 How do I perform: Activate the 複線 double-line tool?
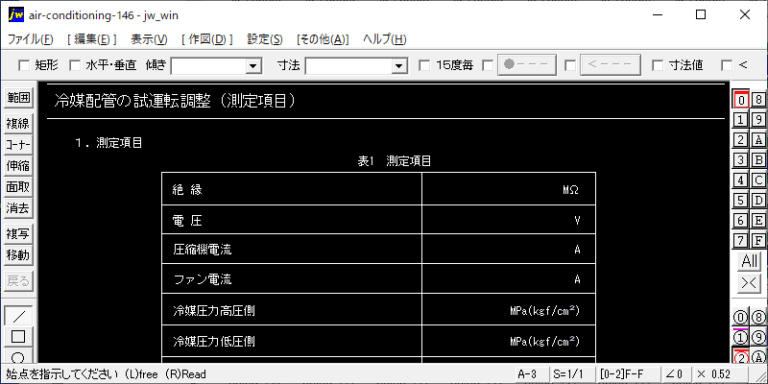(18, 123)
